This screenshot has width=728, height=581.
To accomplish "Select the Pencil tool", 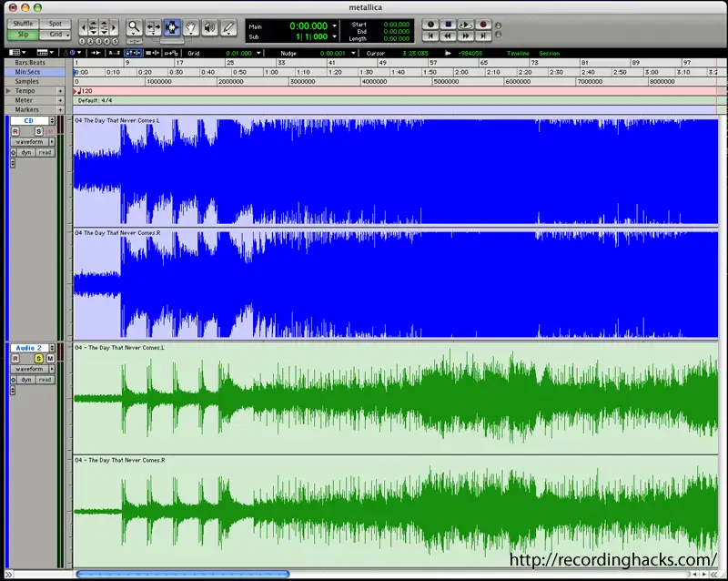I will click(x=228, y=27).
